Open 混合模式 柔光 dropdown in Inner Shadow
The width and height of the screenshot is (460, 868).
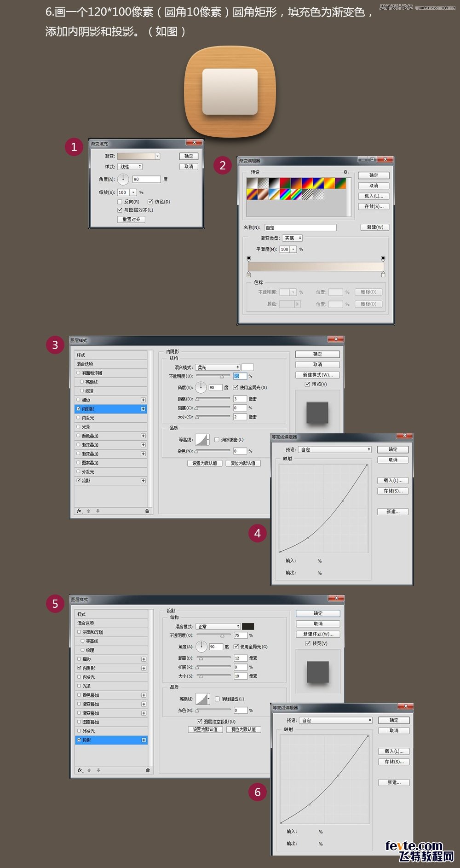(x=218, y=367)
